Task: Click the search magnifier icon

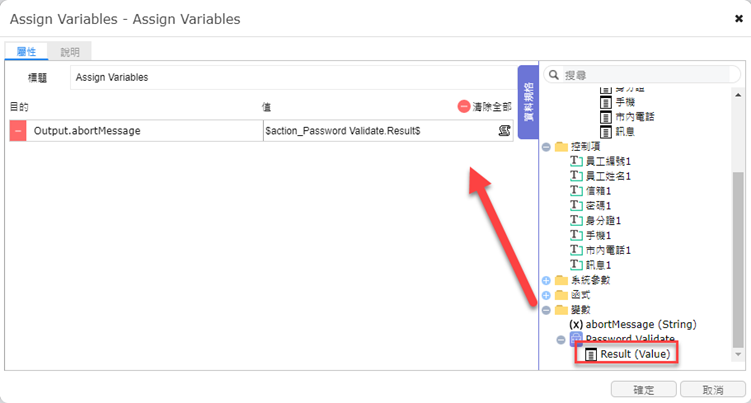Action: (x=553, y=75)
